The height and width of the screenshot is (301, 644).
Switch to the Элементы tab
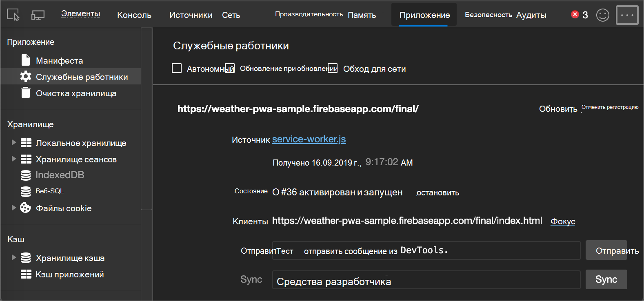[80, 14]
